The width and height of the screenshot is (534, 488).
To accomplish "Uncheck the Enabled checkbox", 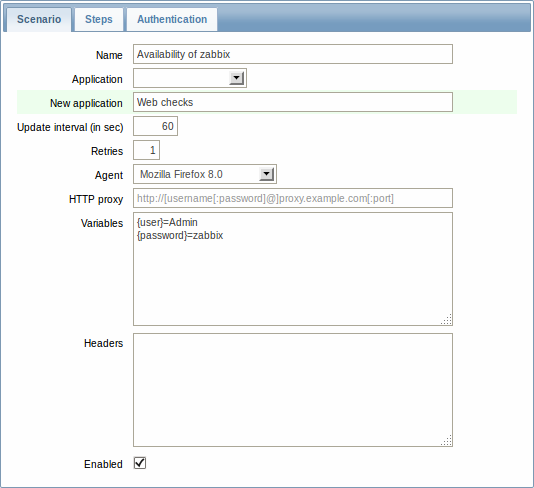I will tap(140, 463).
